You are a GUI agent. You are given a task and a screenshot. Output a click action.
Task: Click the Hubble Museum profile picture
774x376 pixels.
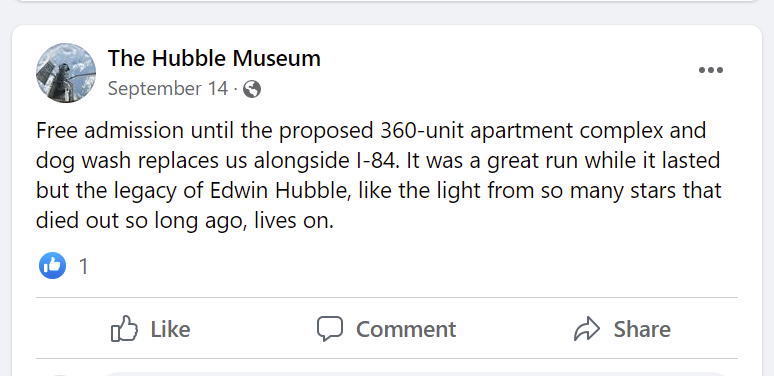click(66, 73)
